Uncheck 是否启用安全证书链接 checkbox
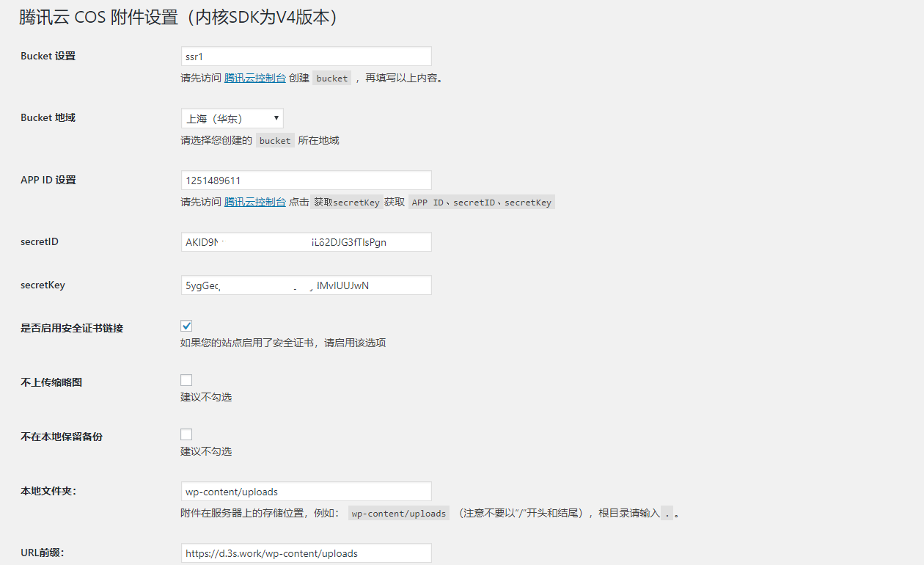Screen dimensions: 924x565 pyautogui.click(x=186, y=326)
